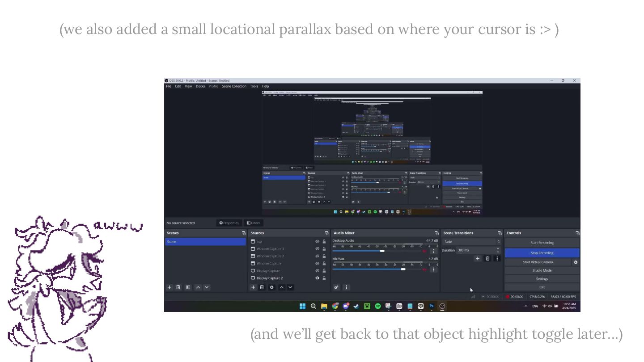Adjust Desktop Audio volume slider
Viewport: 644px width, 362px height.
[382, 251]
